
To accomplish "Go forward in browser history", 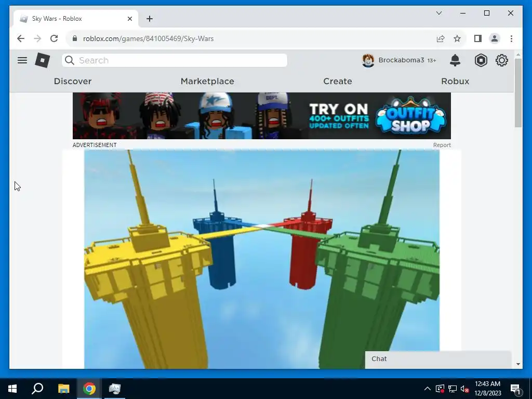I will 37,38.
